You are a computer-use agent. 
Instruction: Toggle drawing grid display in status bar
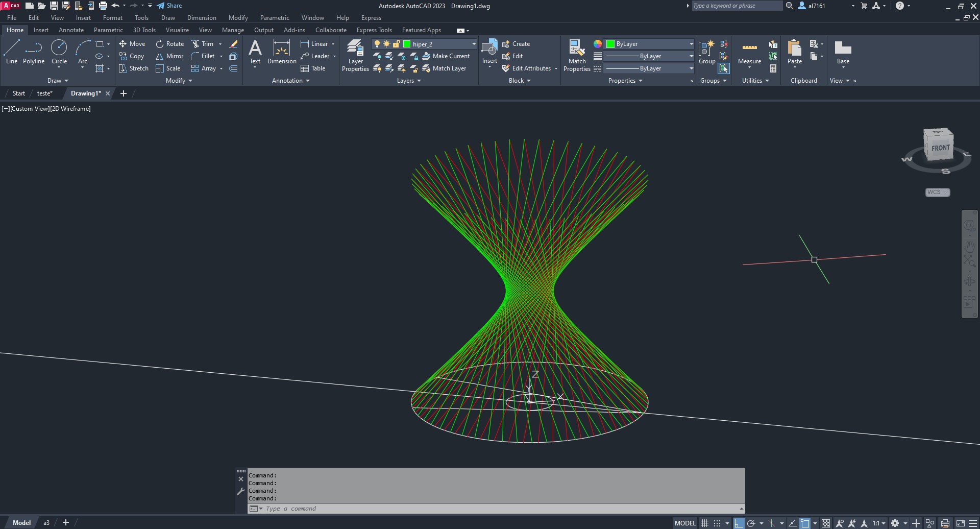click(704, 523)
